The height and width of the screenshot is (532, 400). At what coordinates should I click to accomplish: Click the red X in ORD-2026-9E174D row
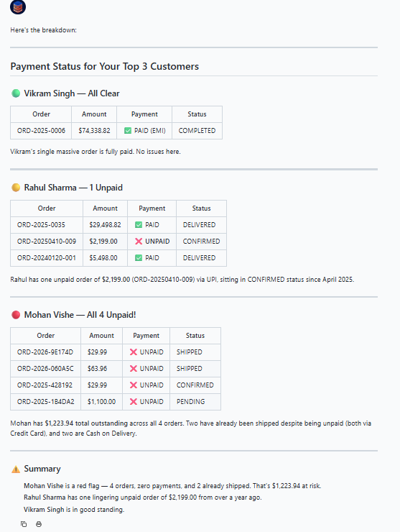point(134,352)
